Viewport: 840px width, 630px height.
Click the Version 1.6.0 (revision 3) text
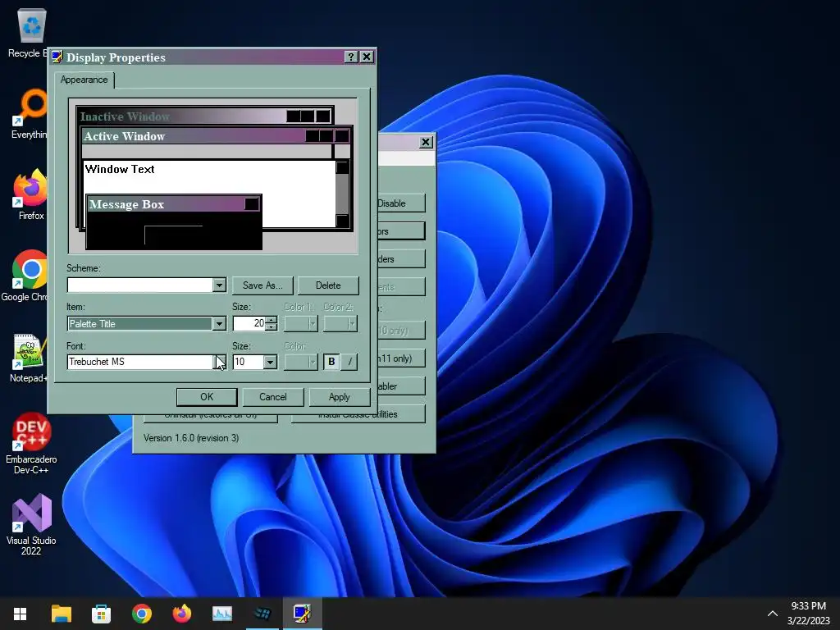click(191, 438)
